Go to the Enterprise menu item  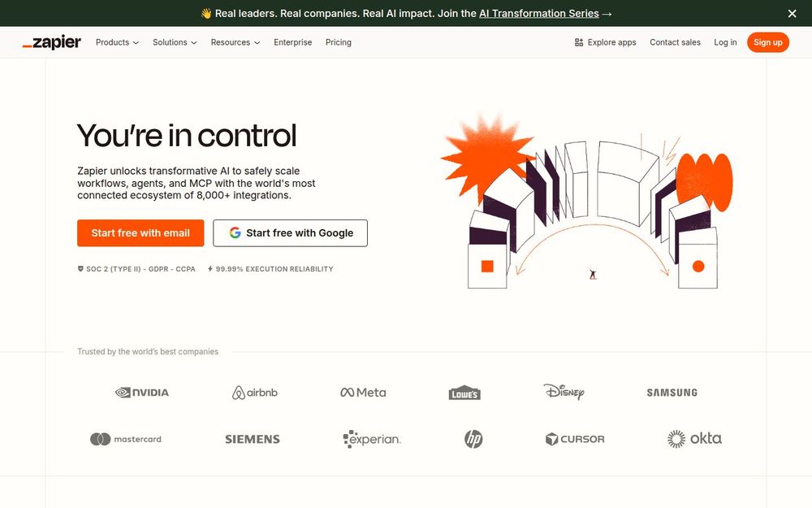(x=292, y=42)
